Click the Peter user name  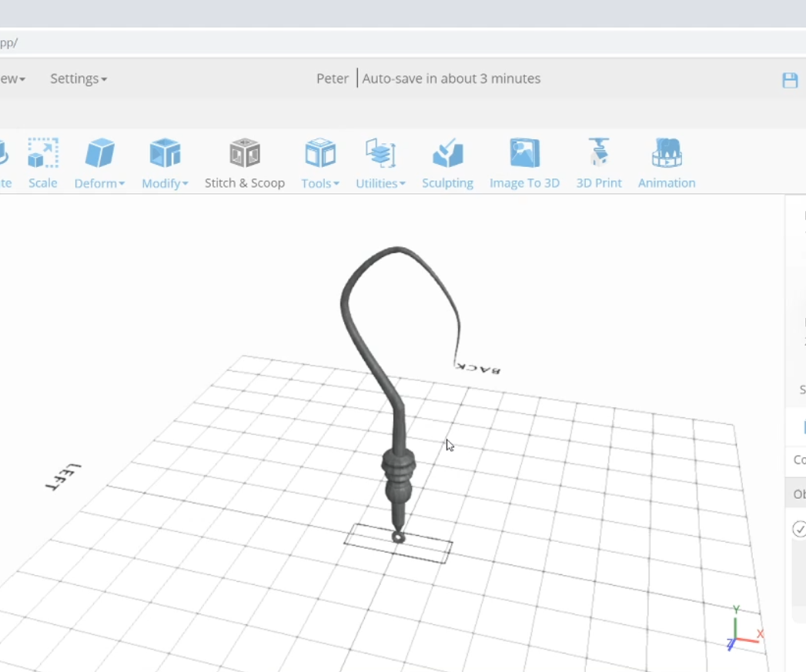click(x=333, y=79)
